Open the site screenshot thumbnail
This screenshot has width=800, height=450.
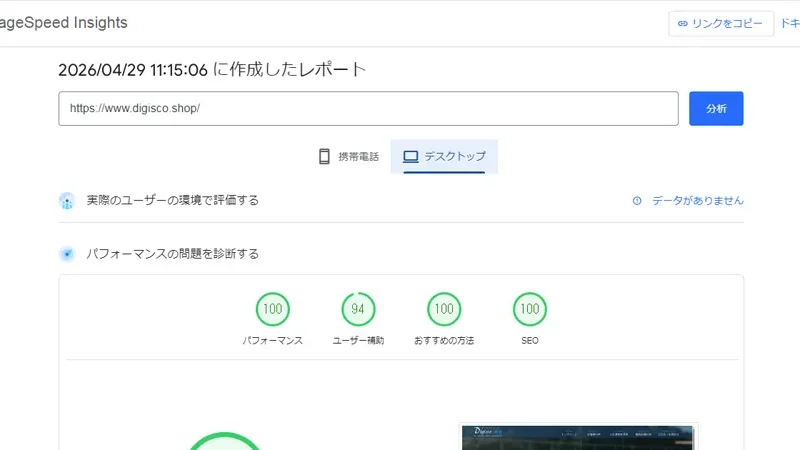(578, 438)
